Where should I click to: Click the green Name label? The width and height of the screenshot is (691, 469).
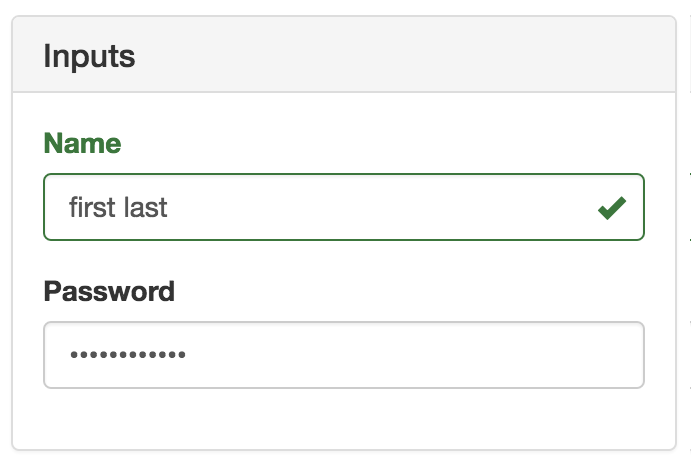(82, 144)
